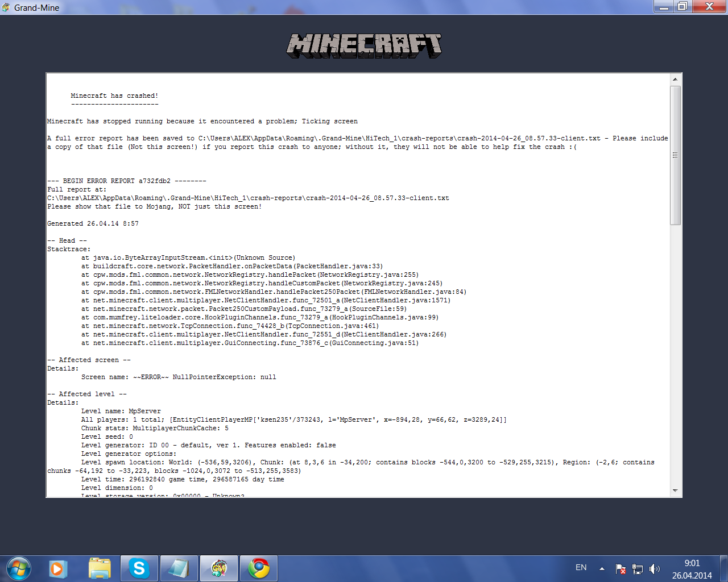Click the "-- Head --" section header

coord(67,240)
